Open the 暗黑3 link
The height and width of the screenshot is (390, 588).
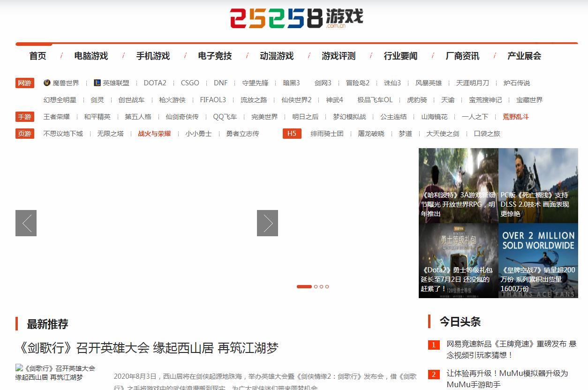tap(291, 83)
